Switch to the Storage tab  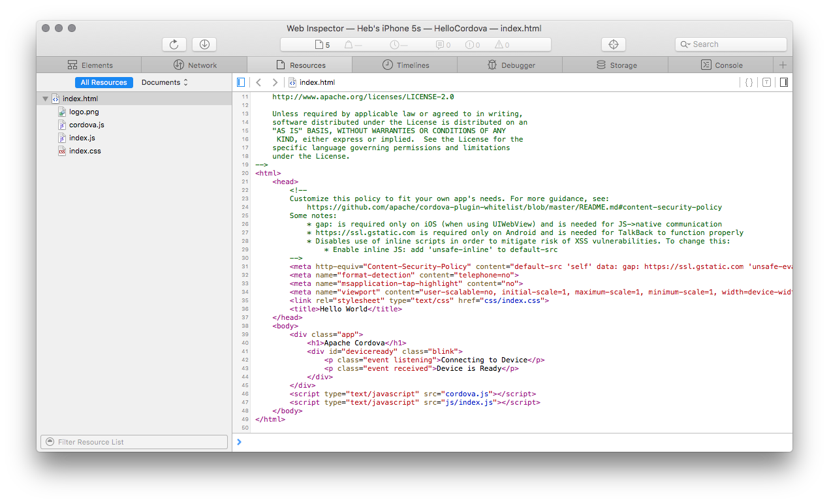point(616,65)
